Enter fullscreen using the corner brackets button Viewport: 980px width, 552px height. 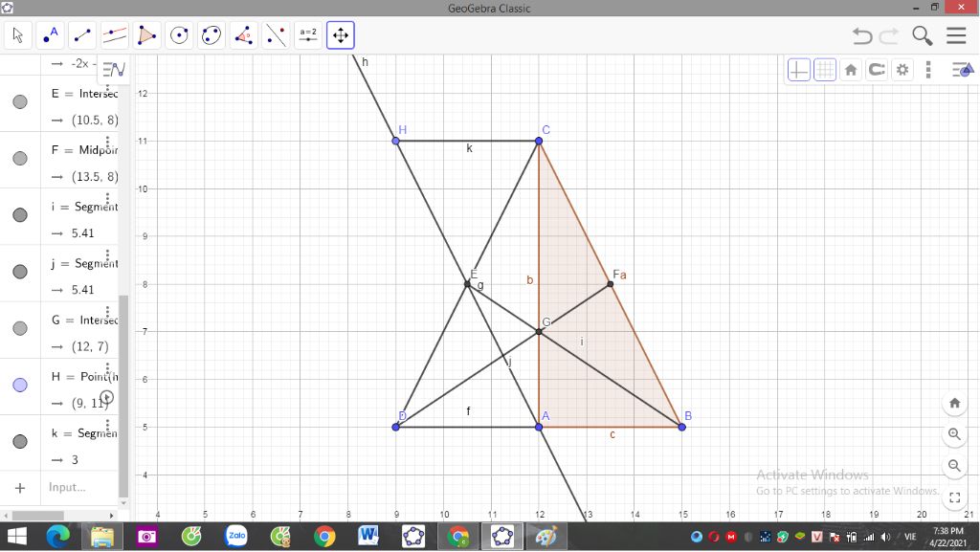pyautogui.click(x=954, y=497)
